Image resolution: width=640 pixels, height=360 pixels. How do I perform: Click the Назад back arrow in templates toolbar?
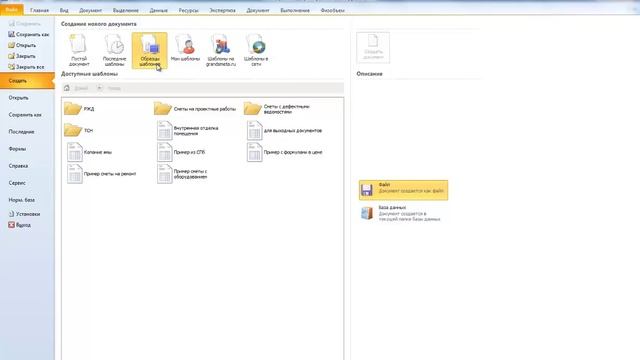pyautogui.click(x=100, y=88)
